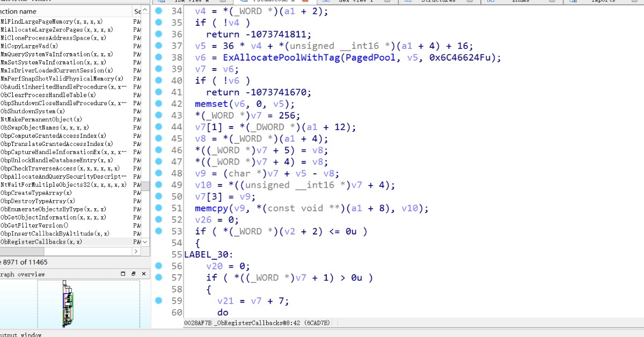Viewport: 644px width, 337px height.
Task: Select MiCopyLargeVad function row
Action: (x=71, y=46)
